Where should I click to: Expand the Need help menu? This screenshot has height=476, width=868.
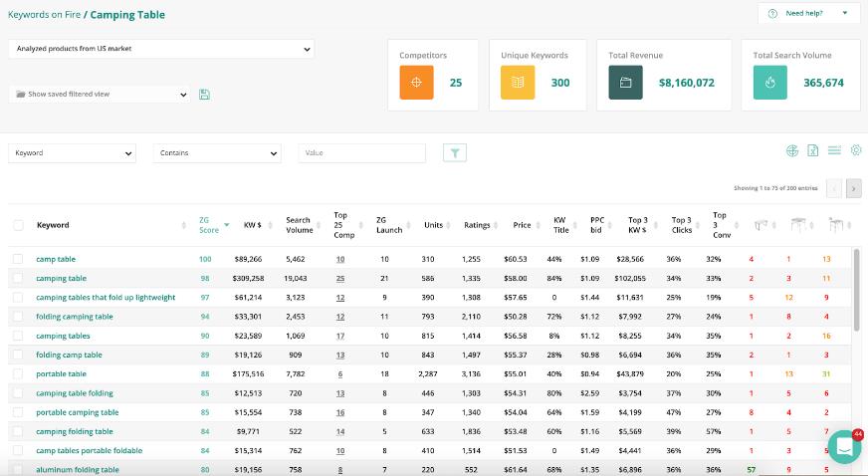click(x=808, y=13)
